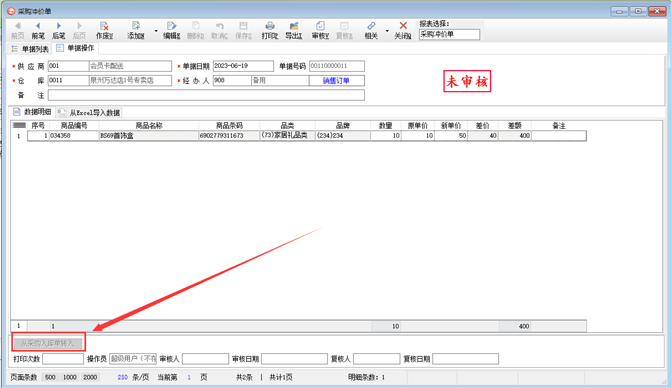The image size is (671, 388).
Task: Select the 差额 column header
Action: click(x=514, y=125)
